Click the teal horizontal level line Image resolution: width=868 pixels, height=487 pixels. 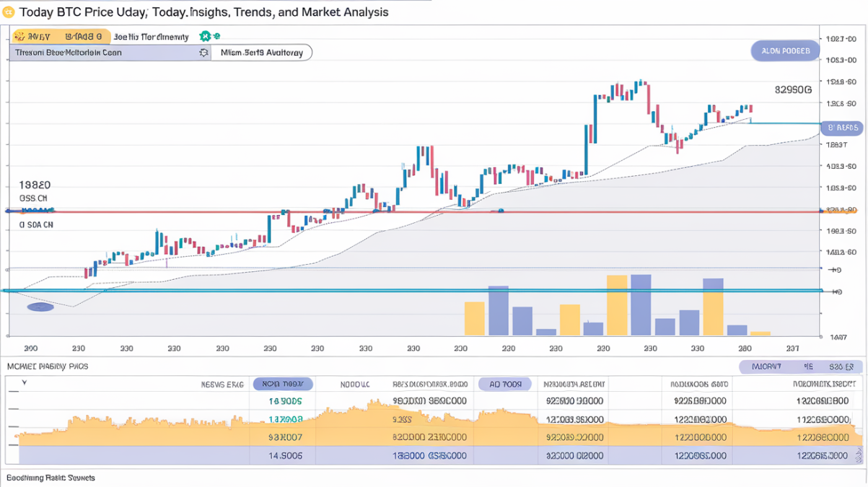(x=411, y=291)
